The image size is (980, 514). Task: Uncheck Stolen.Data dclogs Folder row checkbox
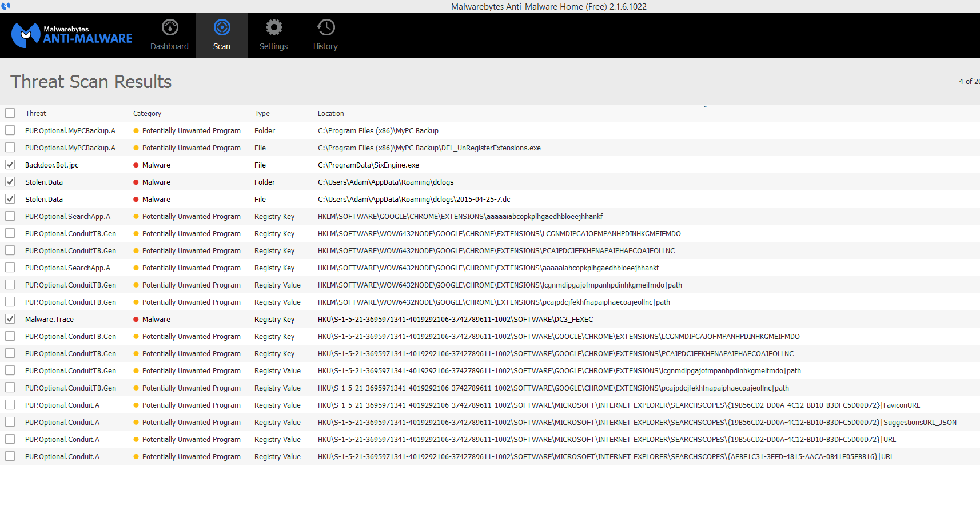(10, 182)
